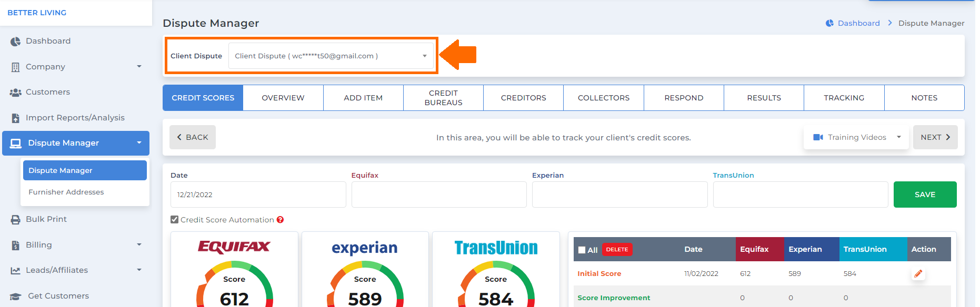The height and width of the screenshot is (307, 980).
Task: Click the Equifax logo on score card
Action: tap(234, 247)
